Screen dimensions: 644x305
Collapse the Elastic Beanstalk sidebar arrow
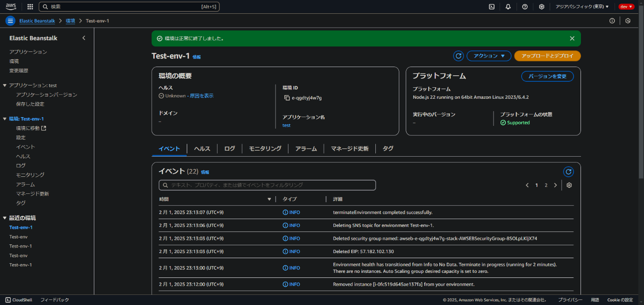click(84, 38)
